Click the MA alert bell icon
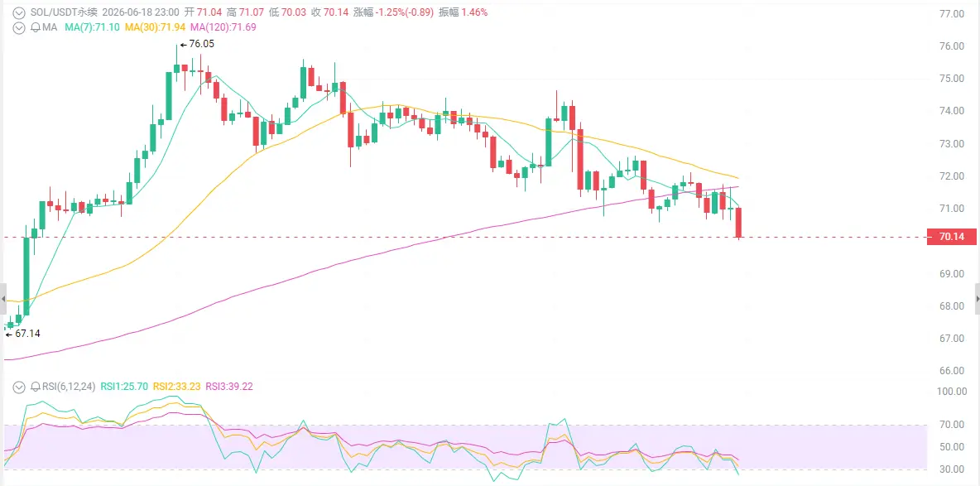 point(35,27)
